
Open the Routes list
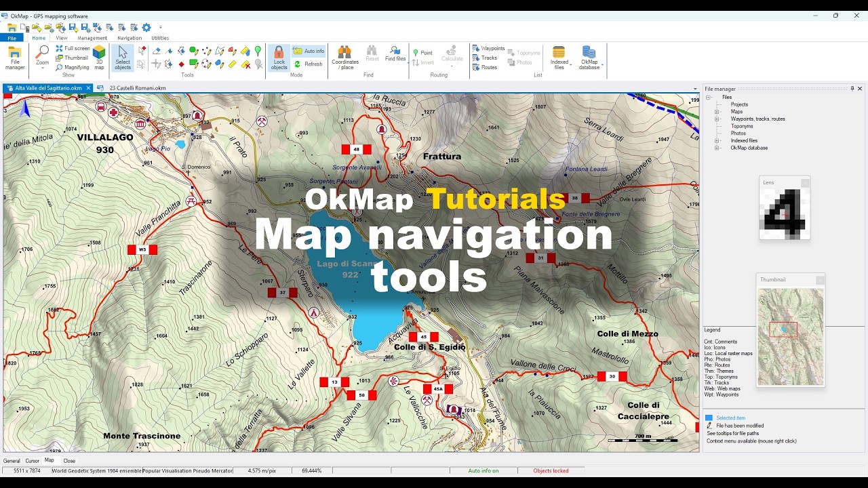(x=485, y=67)
